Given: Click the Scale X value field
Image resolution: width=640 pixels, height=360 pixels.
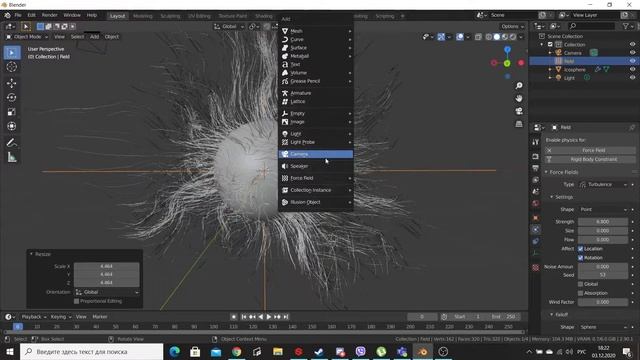Looking at the screenshot, I should [x=107, y=266].
